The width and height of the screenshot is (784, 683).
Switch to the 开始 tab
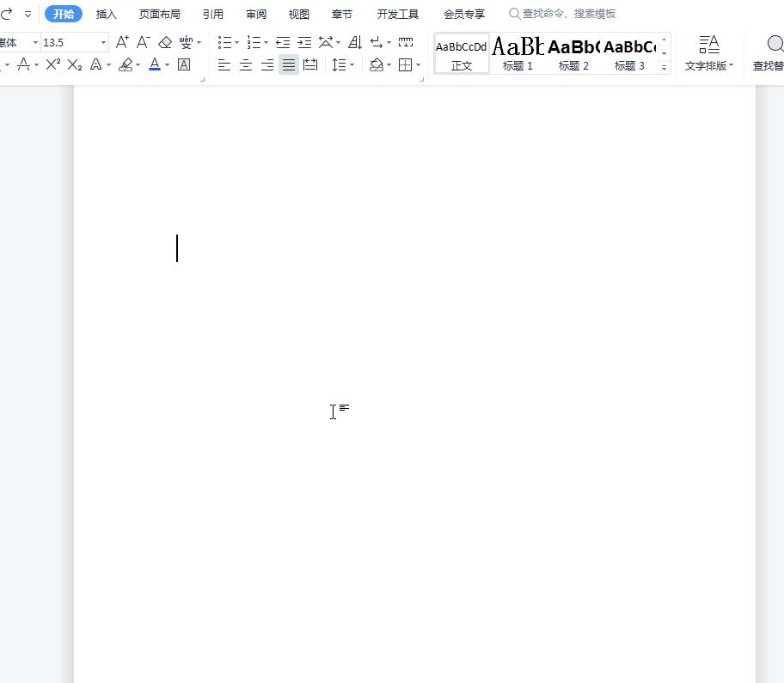(x=64, y=14)
